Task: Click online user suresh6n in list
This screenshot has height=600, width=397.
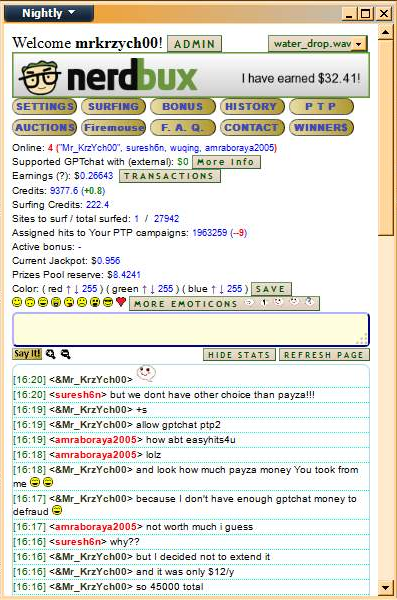Action: [145, 148]
